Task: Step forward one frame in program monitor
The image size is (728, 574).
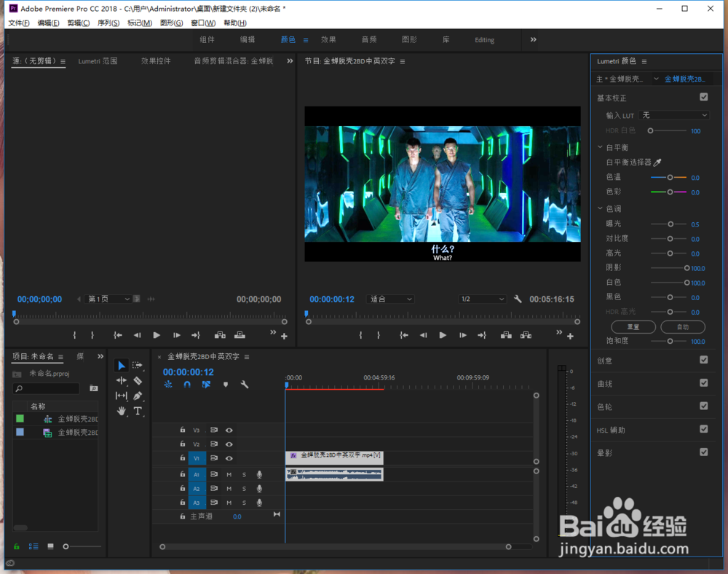Action: (x=463, y=335)
